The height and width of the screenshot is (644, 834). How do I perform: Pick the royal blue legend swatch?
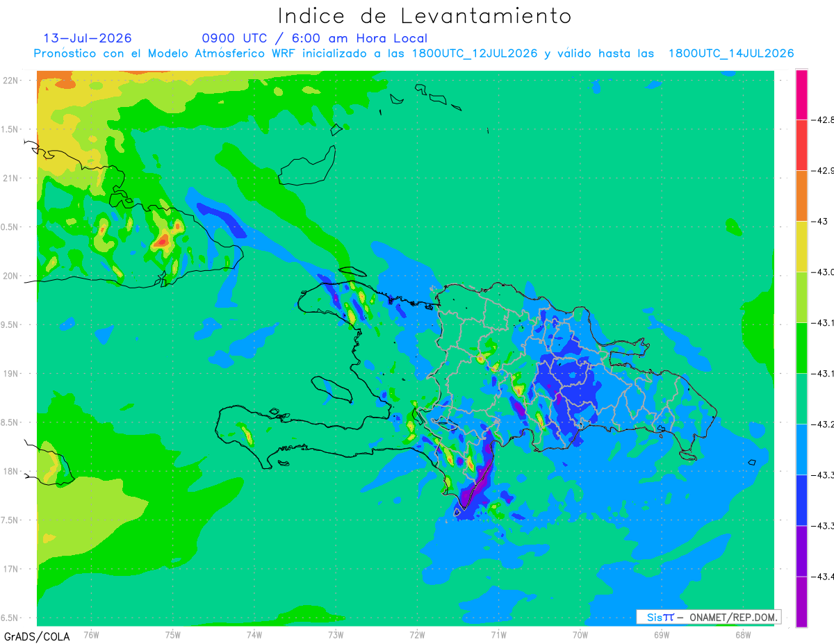pyautogui.click(x=801, y=500)
